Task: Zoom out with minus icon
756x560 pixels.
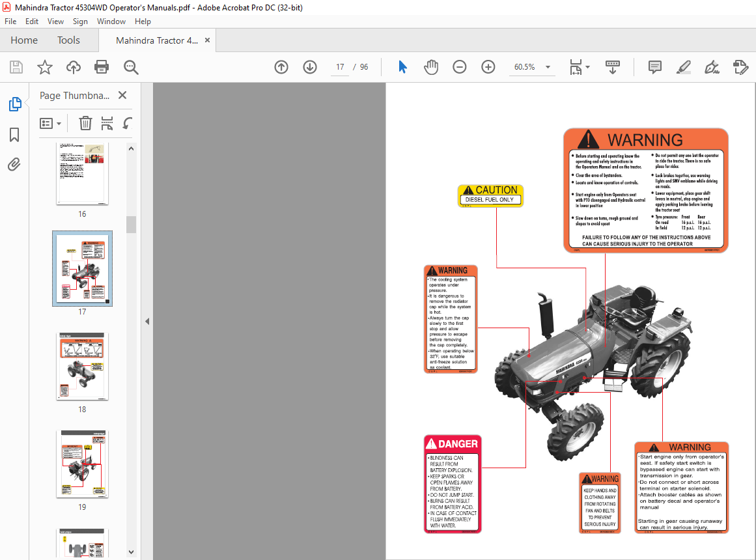Action: point(460,67)
